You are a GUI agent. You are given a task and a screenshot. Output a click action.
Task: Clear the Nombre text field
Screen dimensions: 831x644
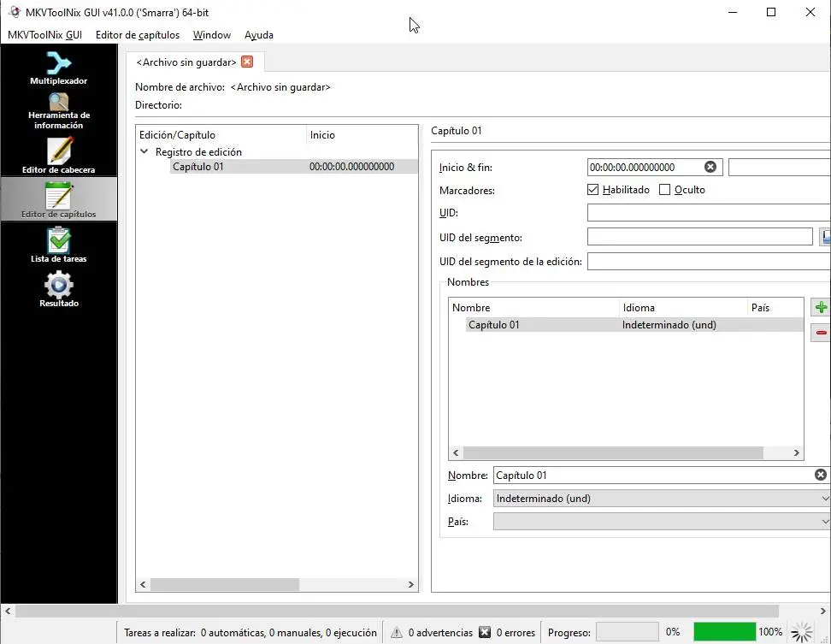point(821,475)
